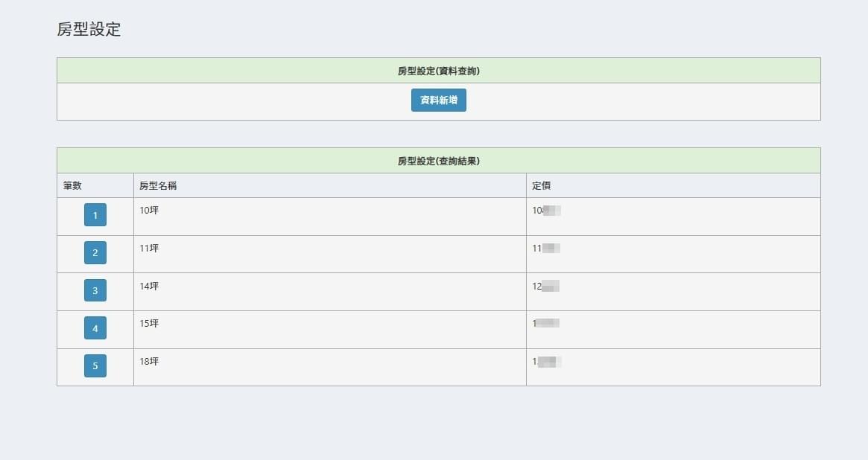Viewport: 868px width, 460px height.
Task: Click the 18坪 room name cell
Action: [x=149, y=362]
